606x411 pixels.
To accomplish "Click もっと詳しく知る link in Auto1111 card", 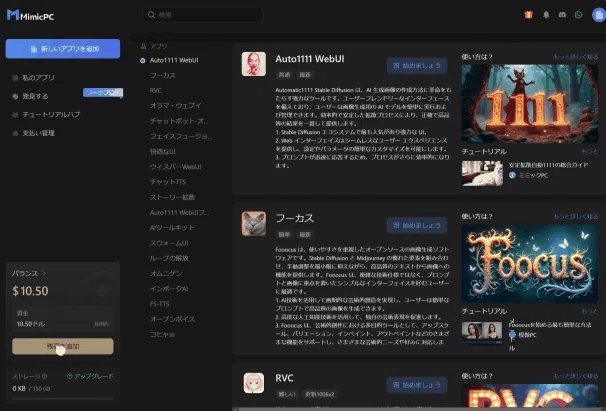I will click(x=576, y=57).
